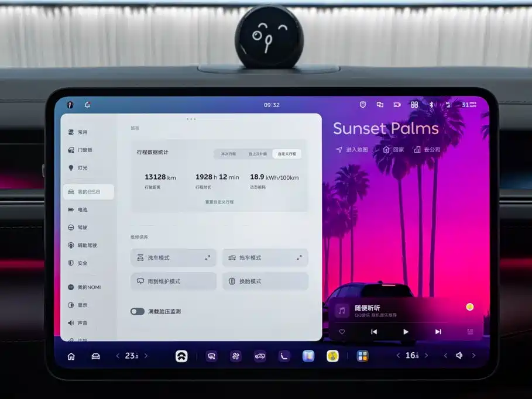
Task: Go back to the previous track
Action: pos(374,332)
